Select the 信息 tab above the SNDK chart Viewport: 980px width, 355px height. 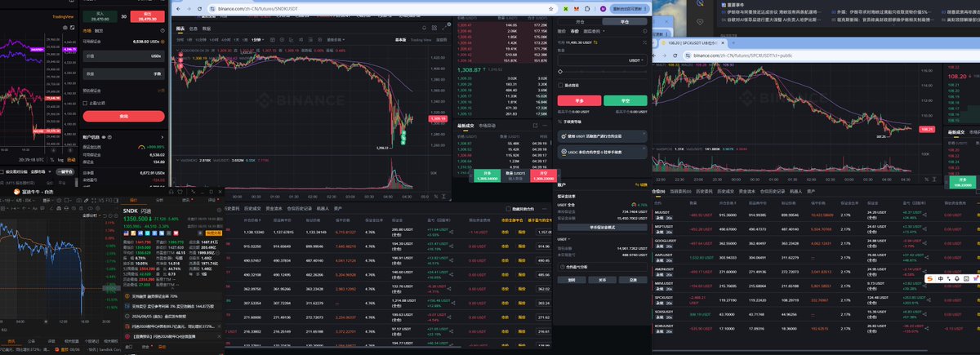point(194,29)
